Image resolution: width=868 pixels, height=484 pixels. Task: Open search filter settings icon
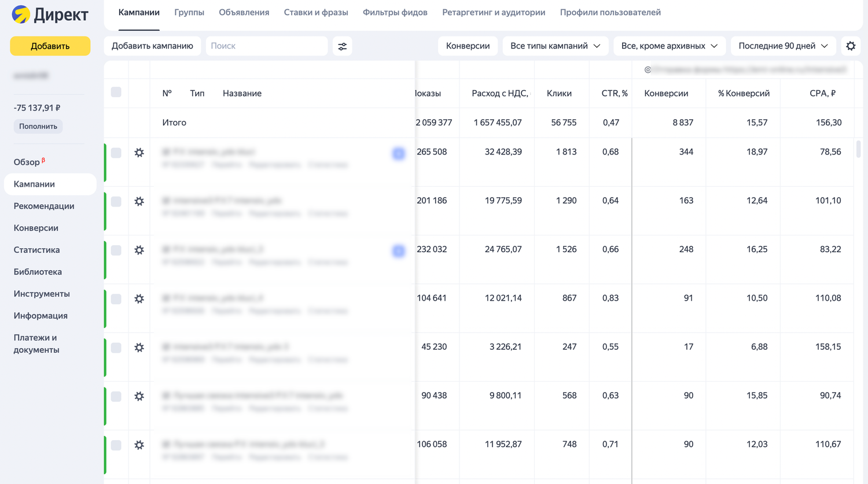tap(343, 46)
